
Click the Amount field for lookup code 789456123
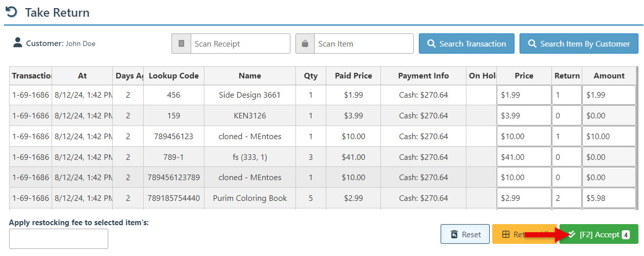[x=609, y=137]
